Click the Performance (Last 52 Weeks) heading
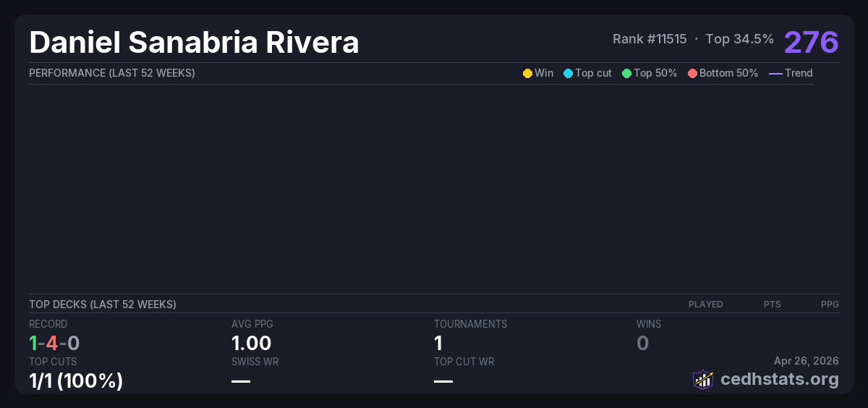The image size is (868, 408). [112, 73]
